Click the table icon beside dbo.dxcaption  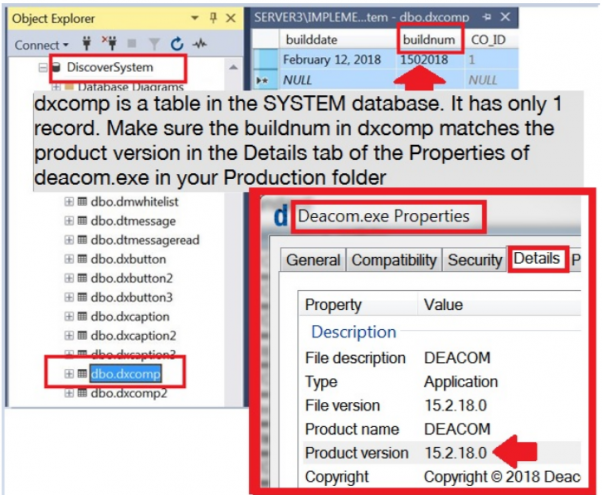click(x=82, y=316)
